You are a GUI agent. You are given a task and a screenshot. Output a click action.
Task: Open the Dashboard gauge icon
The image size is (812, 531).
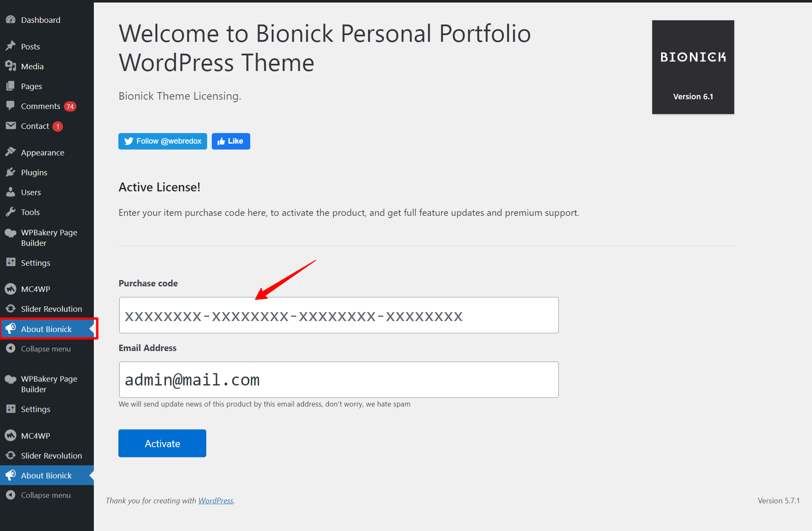11,19
